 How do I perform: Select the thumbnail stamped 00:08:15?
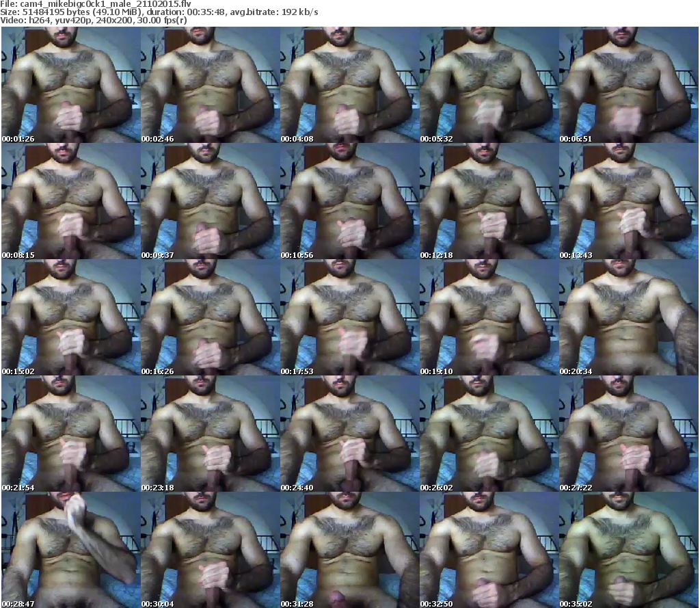(70, 201)
